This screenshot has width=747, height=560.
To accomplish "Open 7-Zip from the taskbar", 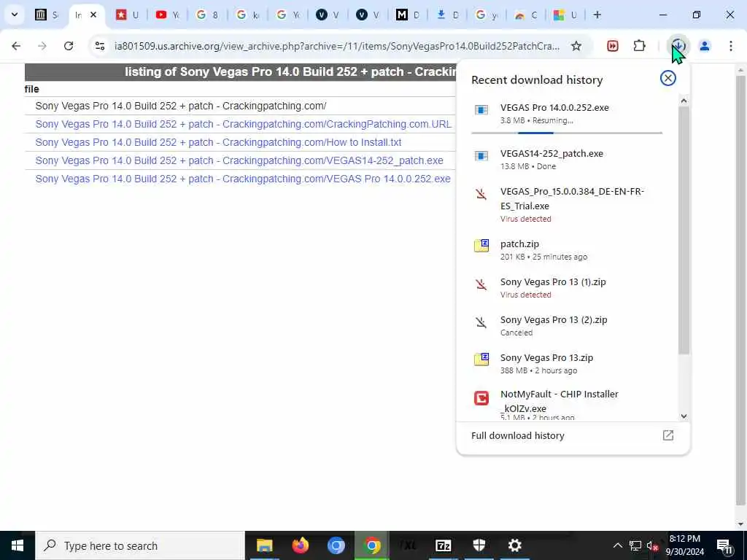I will pos(443,545).
